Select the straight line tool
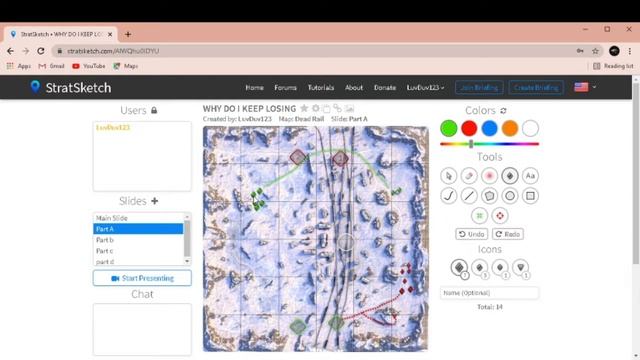 [x=469, y=196]
